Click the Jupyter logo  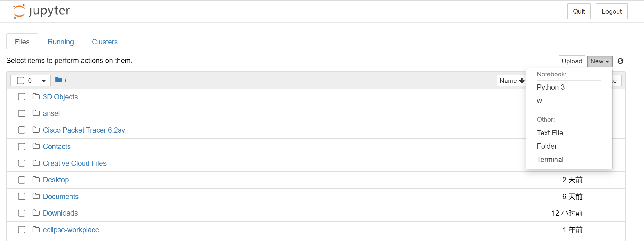(x=41, y=11)
